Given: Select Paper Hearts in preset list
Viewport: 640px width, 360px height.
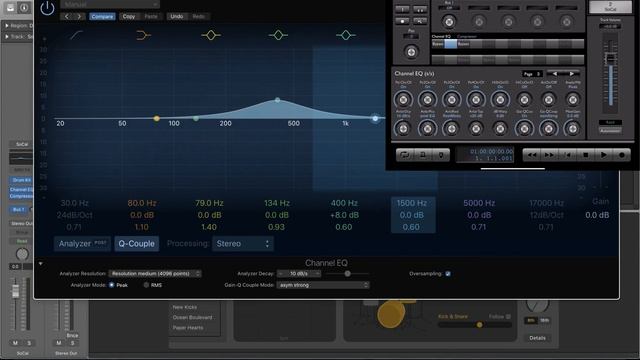Looking at the screenshot, I should coord(188,327).
